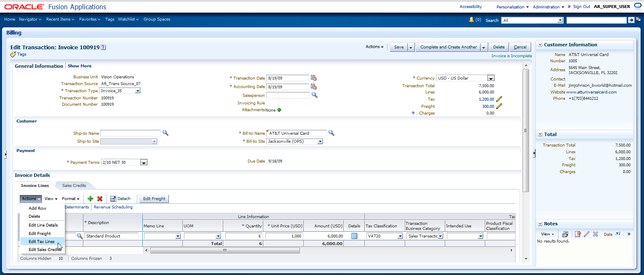Image resolution: width=644 pixels, height=275 pixels.
Task: Click the double-chevron next to Sign Out
Action: (569, 7)
